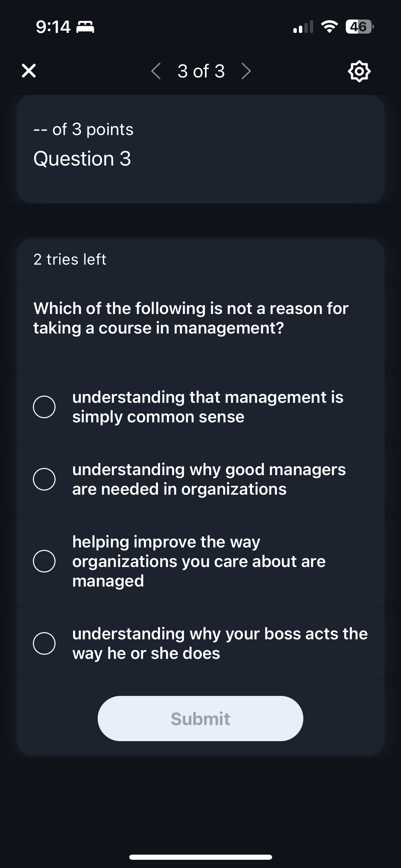401x868 pixels.
Task: Select the '2 tries left' panel header
Action: [70, 260]
